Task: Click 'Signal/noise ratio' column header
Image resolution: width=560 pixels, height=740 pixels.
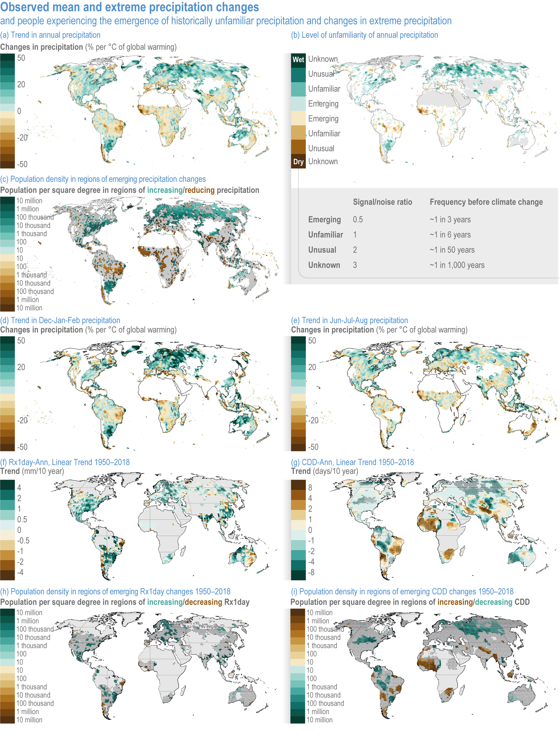Action: tap(382, 202)
